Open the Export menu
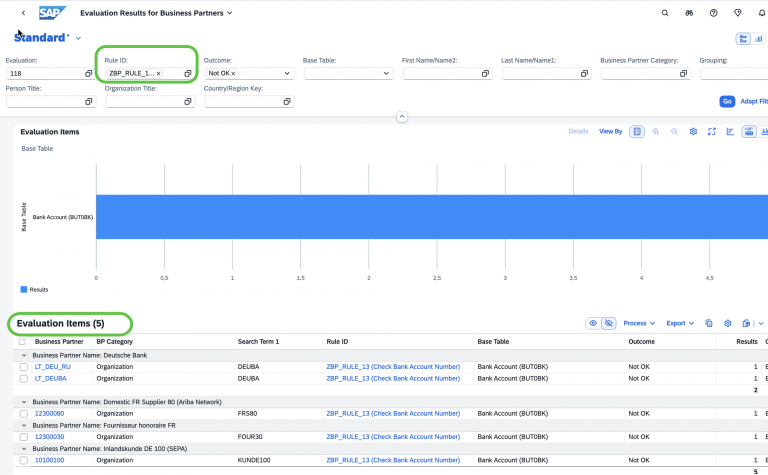This screenshot has height=475, width=768. (x=680, y=323)
